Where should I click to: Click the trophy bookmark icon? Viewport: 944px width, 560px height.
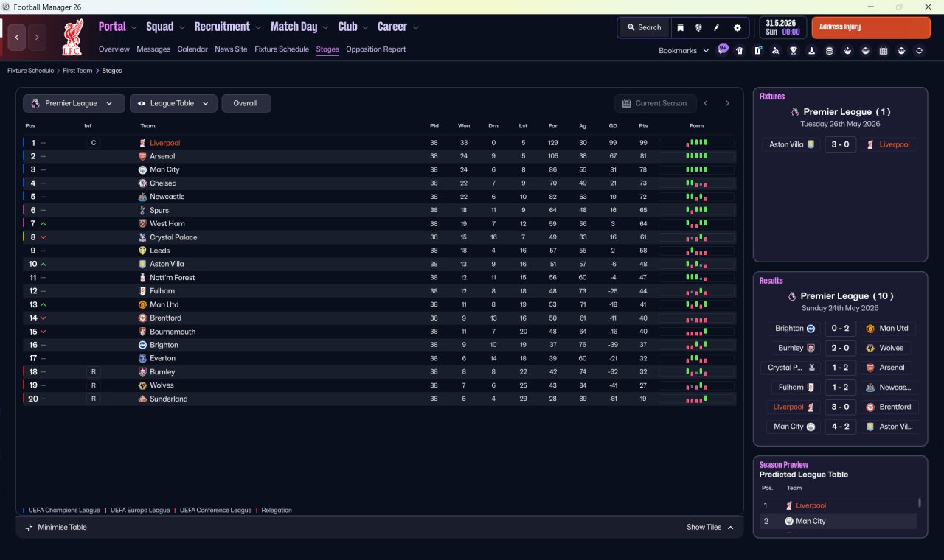pos(794,51)
